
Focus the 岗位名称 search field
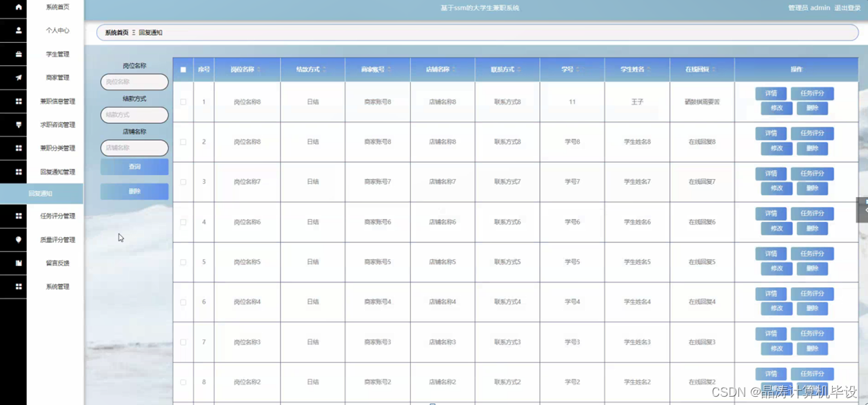(134, 82)
